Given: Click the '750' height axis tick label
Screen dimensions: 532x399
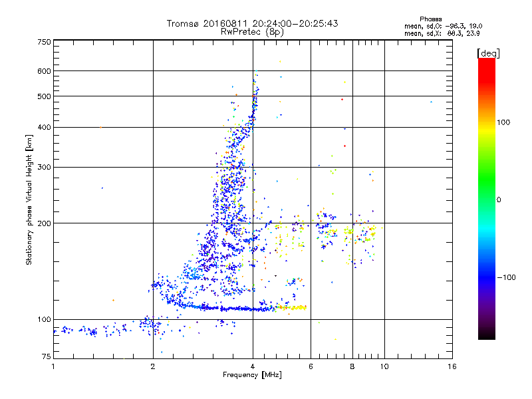Looking at the screenshot, I should click(x=44, y=42).
